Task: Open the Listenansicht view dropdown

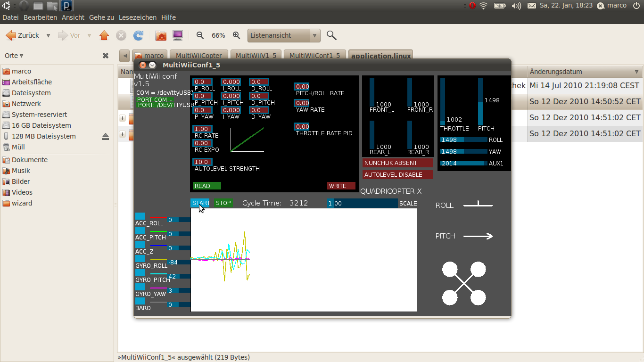Action: (284, 35)
